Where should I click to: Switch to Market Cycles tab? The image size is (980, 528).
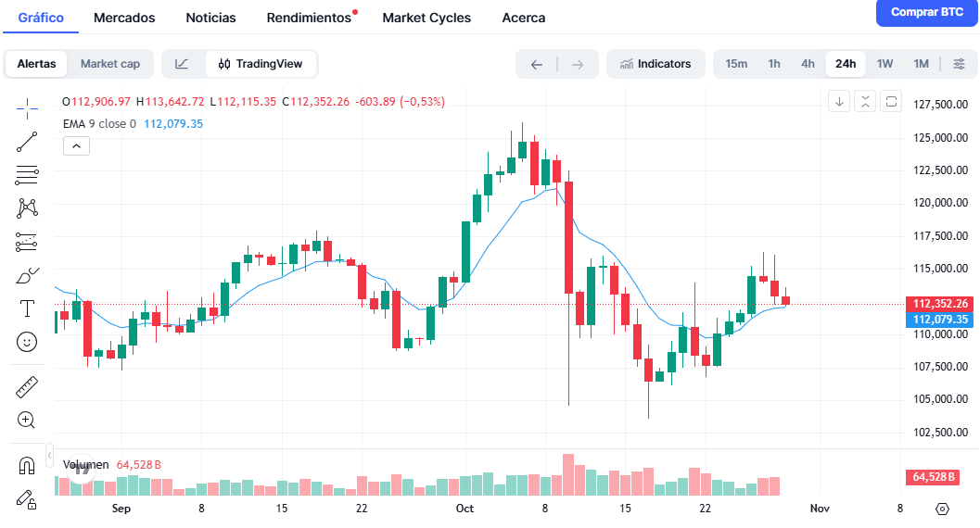[x=426, y=18]
